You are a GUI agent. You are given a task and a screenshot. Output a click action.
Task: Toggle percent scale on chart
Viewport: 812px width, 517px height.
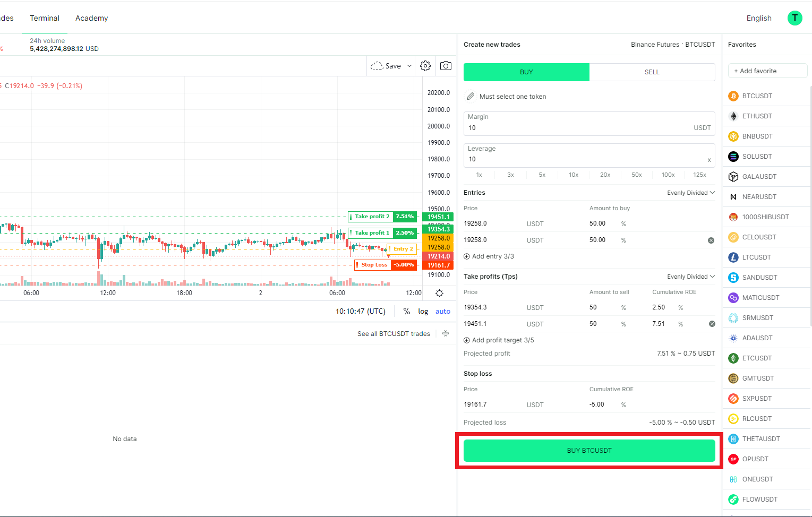pos(406,312)
